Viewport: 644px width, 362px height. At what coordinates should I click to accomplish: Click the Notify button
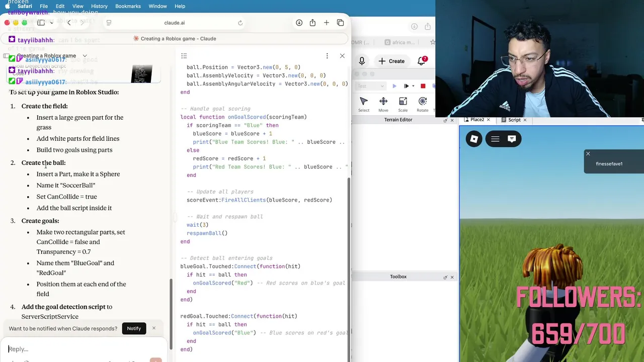click(x=134, y=328)
